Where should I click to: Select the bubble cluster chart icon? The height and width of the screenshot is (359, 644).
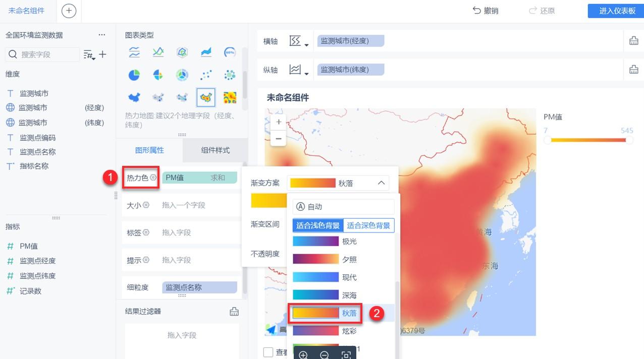point(230,75)
